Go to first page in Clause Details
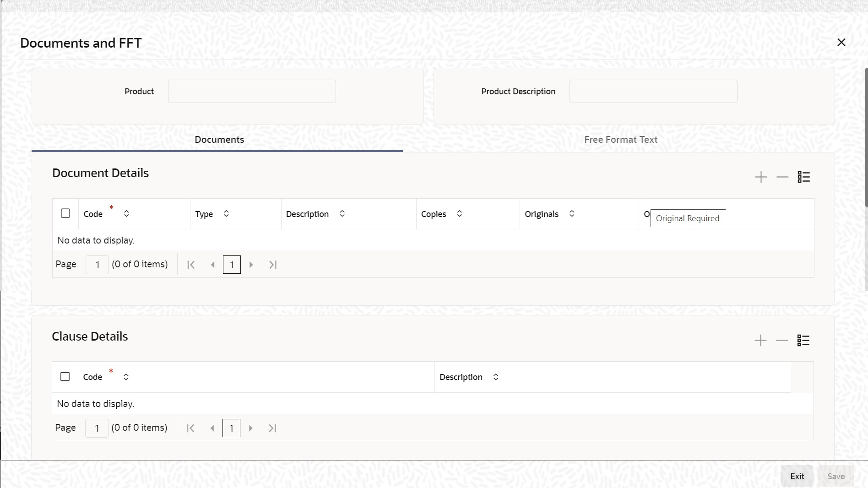The width and height of the screenshot is (868, 488). coord(190,428)
